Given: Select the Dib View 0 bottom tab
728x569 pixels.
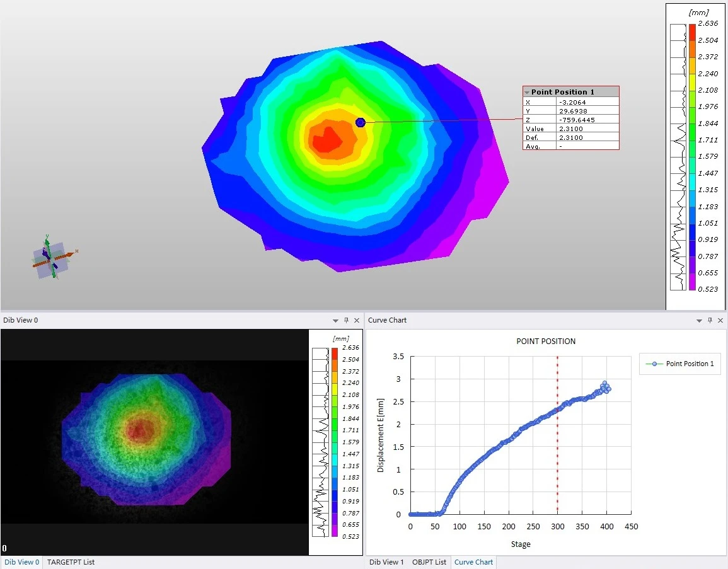Looking at the screenshot, I should 21,562.
